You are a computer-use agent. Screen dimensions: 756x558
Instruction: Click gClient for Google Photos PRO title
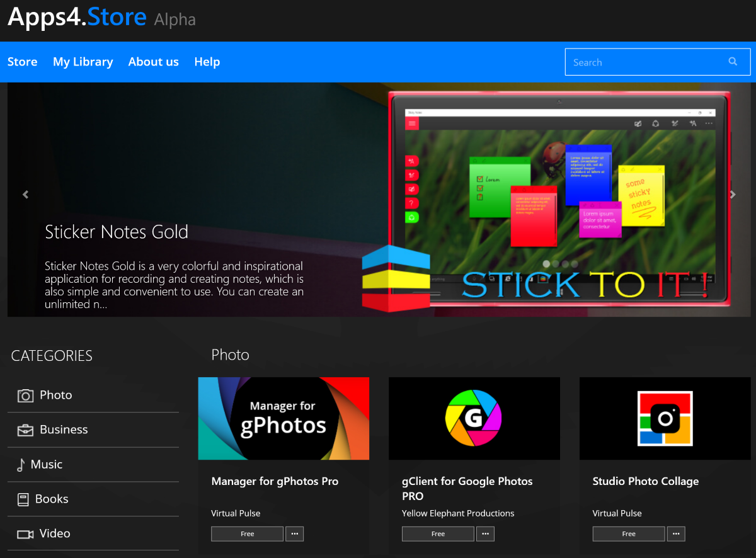tap(467, 488)
